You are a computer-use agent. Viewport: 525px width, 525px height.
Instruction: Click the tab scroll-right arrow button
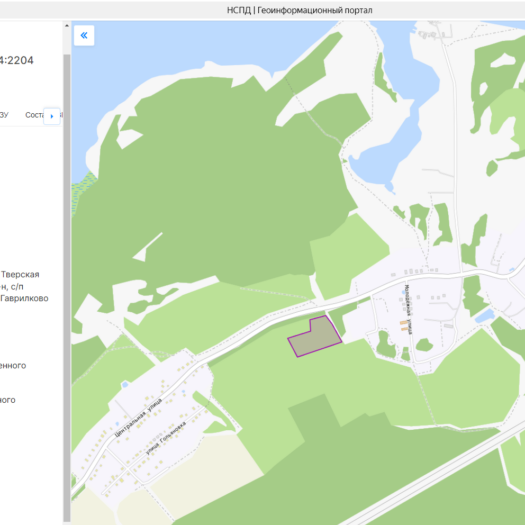tap(52, 116)
